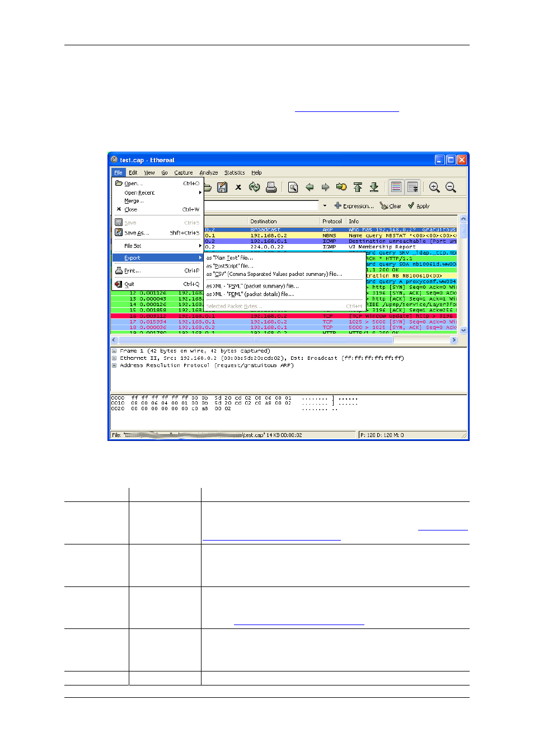Jump to first packet toolbar icon

click(x=358, y=187)
